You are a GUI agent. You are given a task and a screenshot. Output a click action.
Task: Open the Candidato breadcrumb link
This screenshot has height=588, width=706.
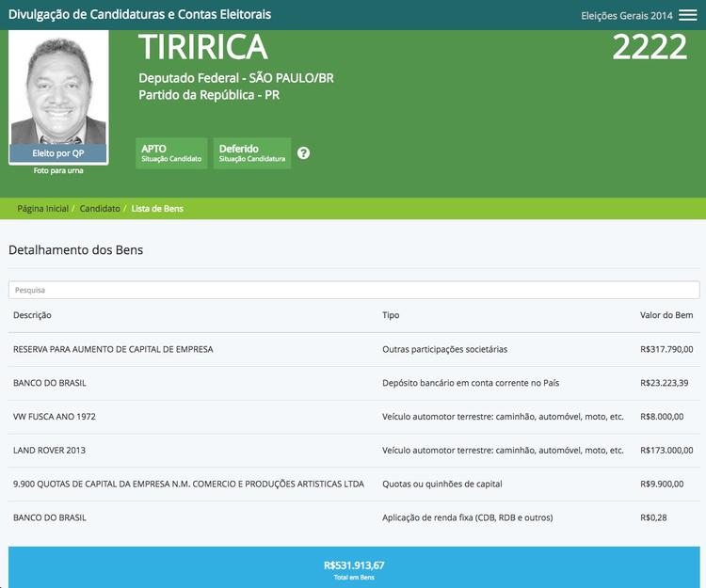coord(100,209)
